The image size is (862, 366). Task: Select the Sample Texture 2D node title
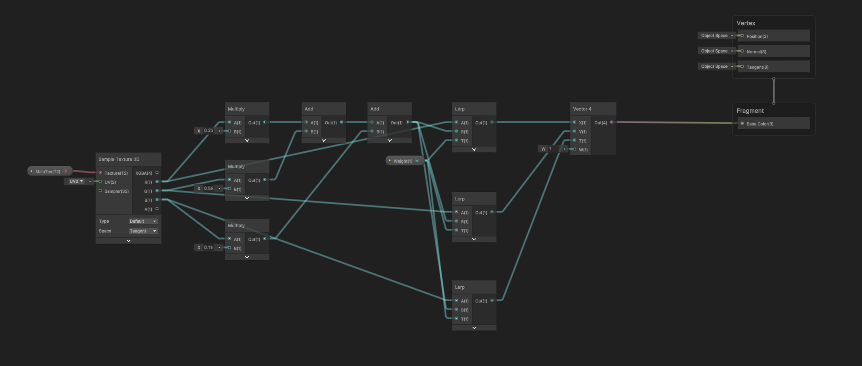pos(119,159)
